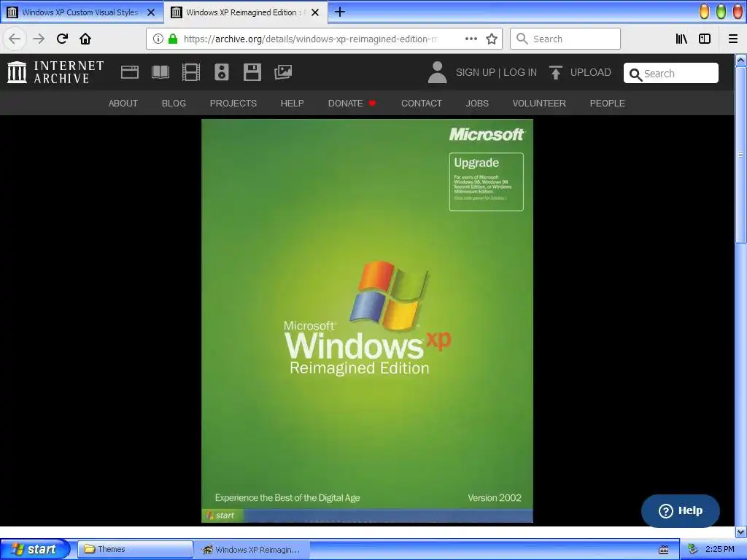Open the ABOUT menu item
This screenshot has width=747, height=560.
(x=123, y=104)
